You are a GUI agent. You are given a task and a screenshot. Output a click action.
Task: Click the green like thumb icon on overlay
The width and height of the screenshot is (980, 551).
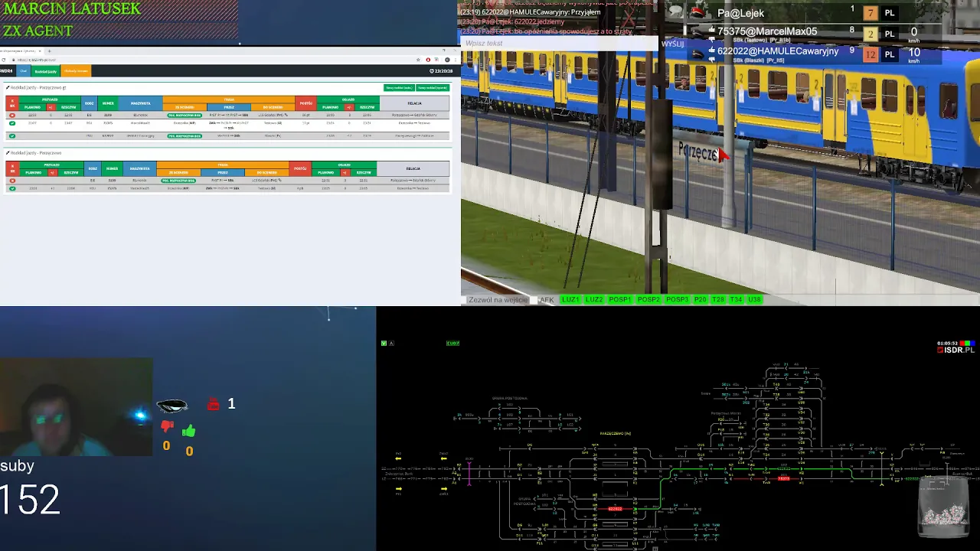pos(188,431)
